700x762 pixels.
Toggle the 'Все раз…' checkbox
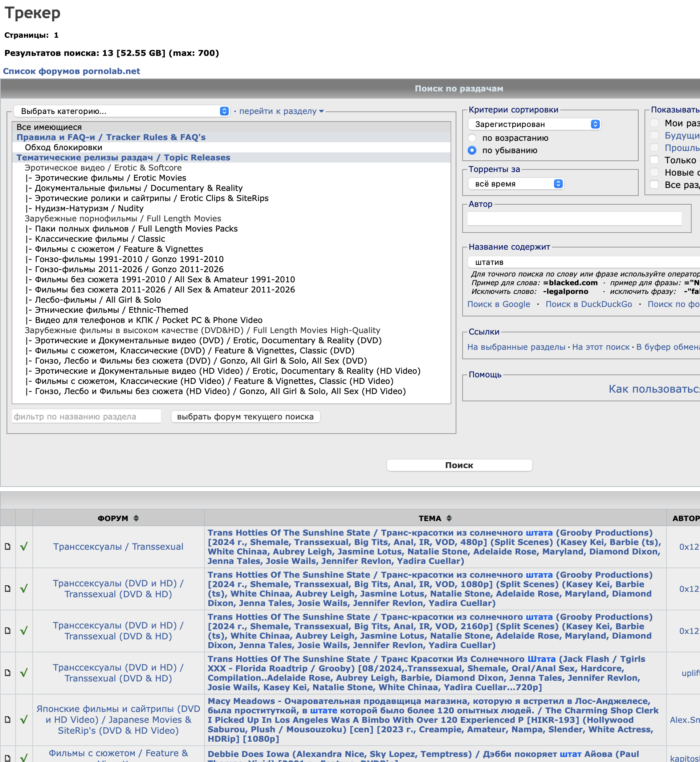click(x=654, y=184)
